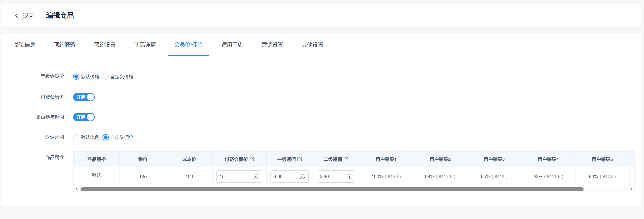Toggle the 付费会员价 switch off
This screenshot has width=644, height=219.
(x=84, y=97)
